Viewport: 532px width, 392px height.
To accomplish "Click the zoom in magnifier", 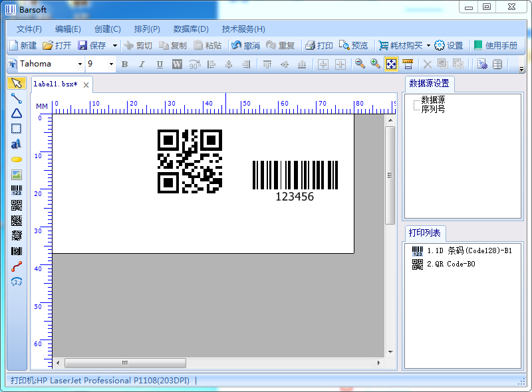I will pyautogui.click(x=375, y=64).
